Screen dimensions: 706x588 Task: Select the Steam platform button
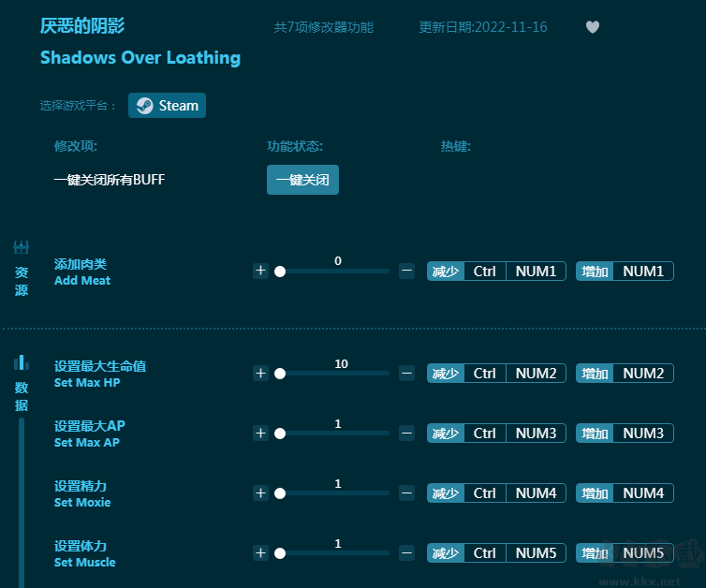(167, 106)
